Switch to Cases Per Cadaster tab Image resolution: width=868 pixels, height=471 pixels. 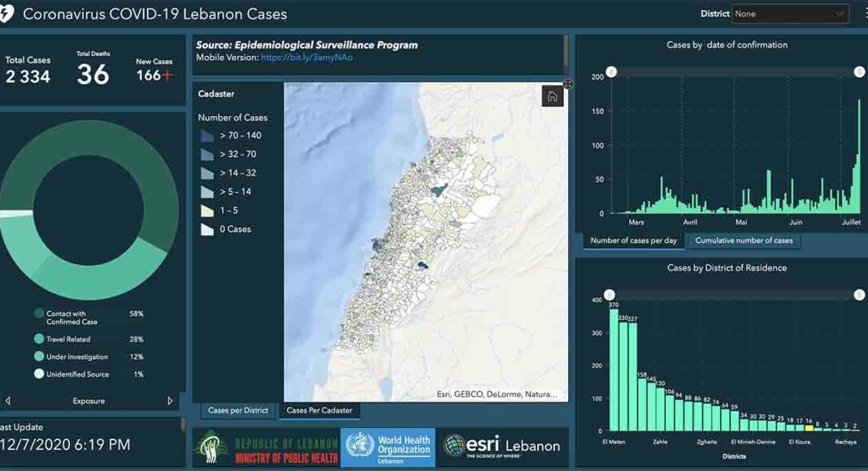319,411
